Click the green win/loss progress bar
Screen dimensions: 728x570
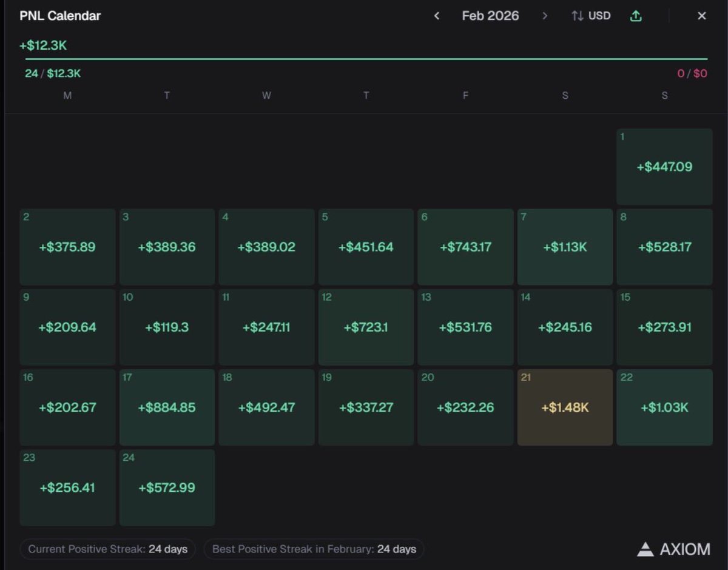pyautogui.click(x=366, y=59)
